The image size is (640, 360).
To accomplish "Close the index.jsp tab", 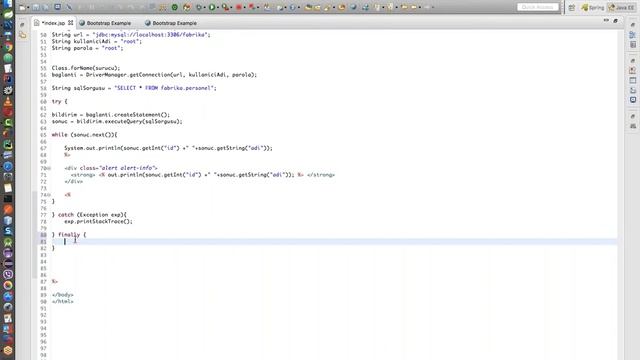I will [x=71, y=23].
